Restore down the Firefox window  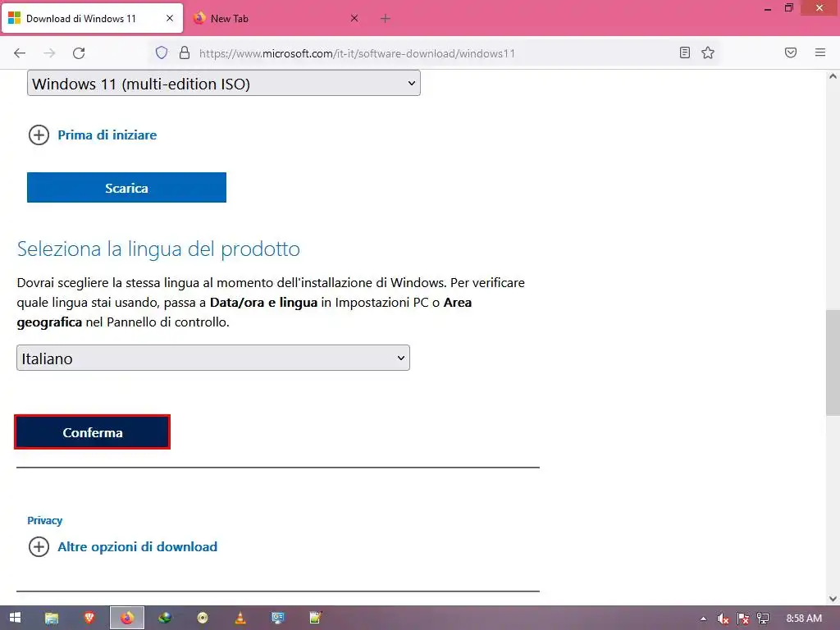[x=789, y=7]
